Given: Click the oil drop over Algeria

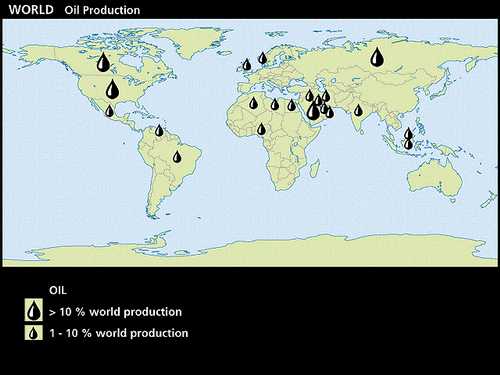Looking at the screenshot, I should pos(253,103).
